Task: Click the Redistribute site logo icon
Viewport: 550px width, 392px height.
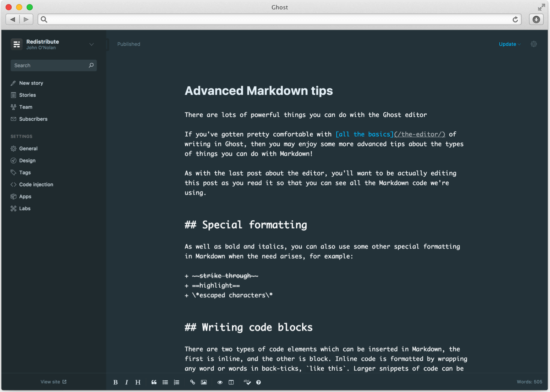Action: click(x=17, y=44)
